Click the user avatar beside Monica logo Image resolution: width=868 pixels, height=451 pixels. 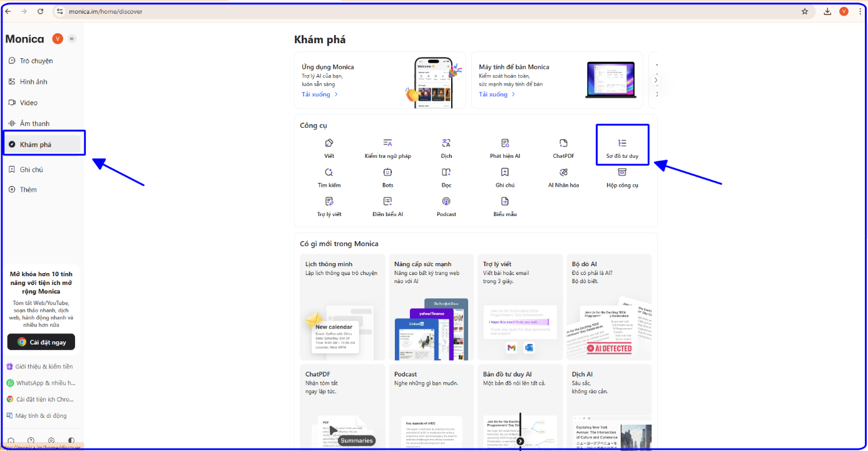pyautogui.click(x=58, y=39)
